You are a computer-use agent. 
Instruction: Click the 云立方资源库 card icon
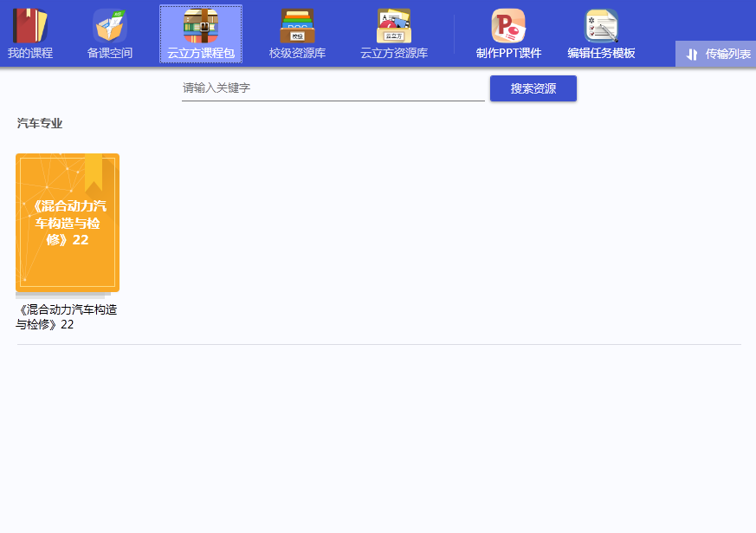[x=394, y=25]
